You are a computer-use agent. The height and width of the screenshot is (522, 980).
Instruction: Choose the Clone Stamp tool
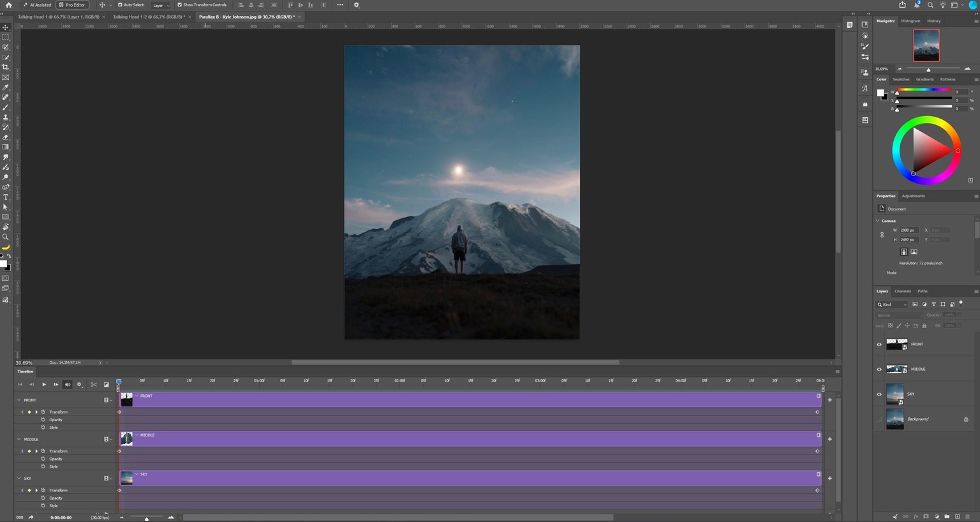pos(6,117)
